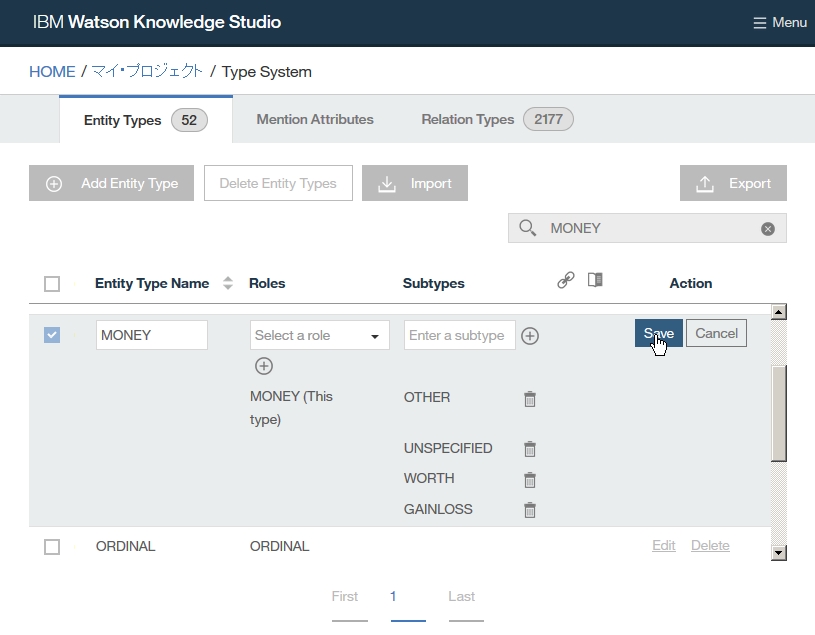Switch to Mention Attributes tab
Screen dimensions: 815x635
(315, 119)
